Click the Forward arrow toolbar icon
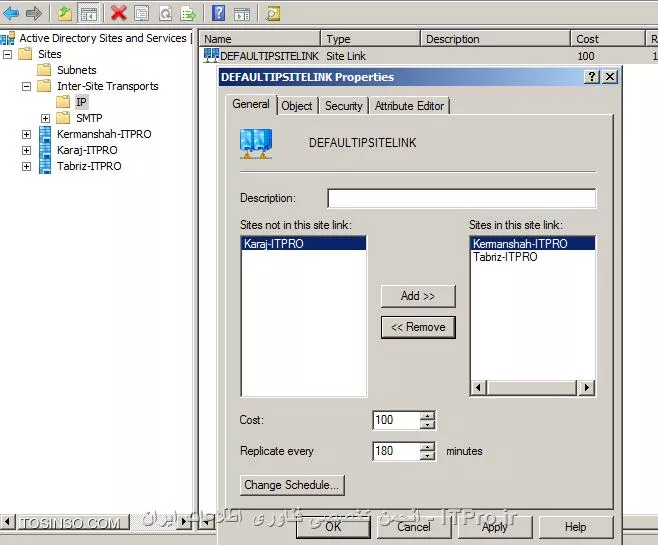658x545 pixels. [34, 13]
